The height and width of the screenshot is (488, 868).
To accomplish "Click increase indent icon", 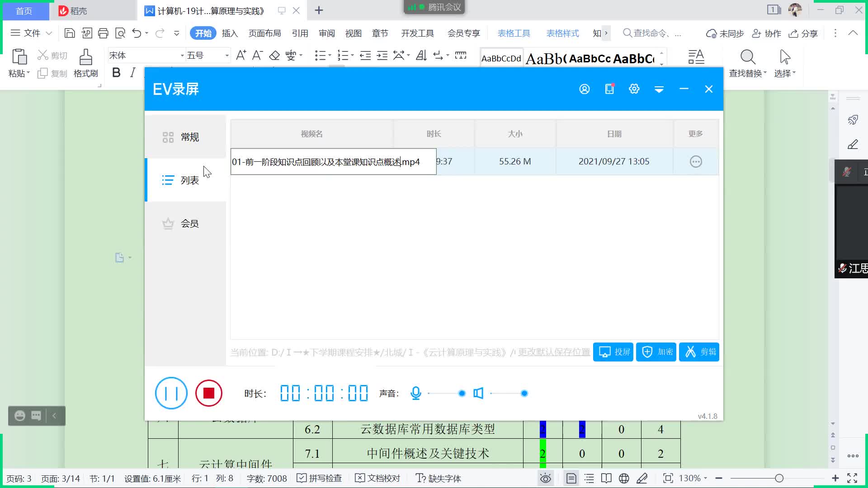I will pos(382,55).
